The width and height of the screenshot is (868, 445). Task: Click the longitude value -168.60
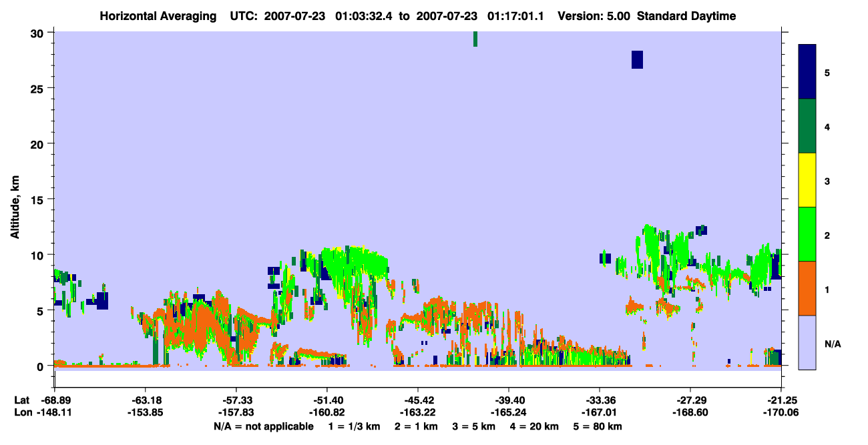(x=690, y=412)
